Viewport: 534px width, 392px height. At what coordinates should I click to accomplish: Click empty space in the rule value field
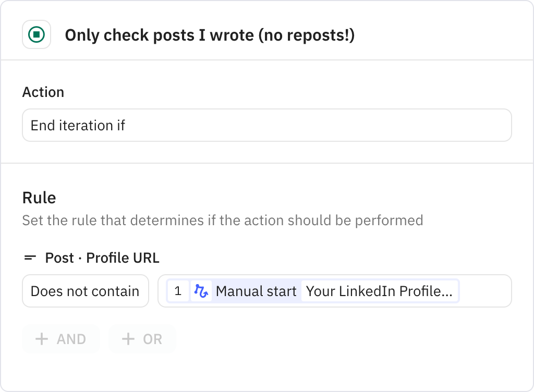[485, 291]
